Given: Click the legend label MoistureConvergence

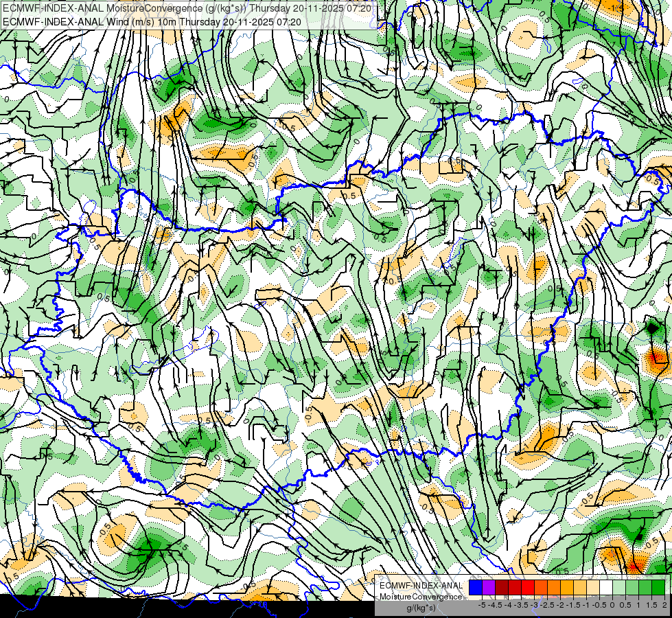Looking at the screenshot, I should [x=421, y=597].
